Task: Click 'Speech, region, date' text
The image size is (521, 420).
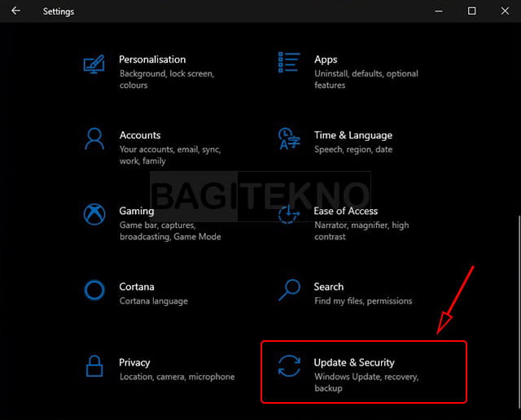Action: coord(353,150)
